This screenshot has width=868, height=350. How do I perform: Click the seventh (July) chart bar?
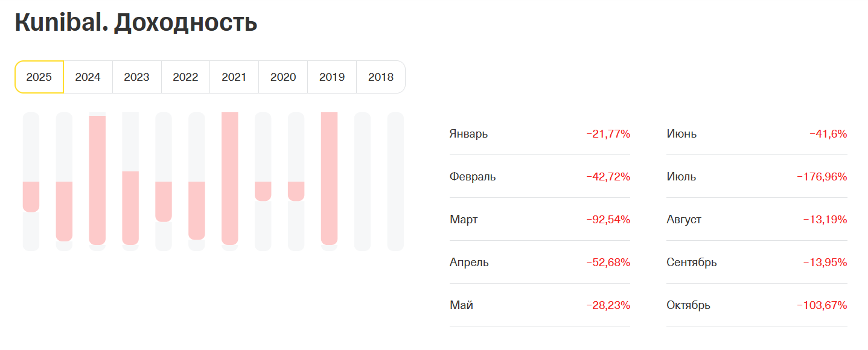pos(230,181)
